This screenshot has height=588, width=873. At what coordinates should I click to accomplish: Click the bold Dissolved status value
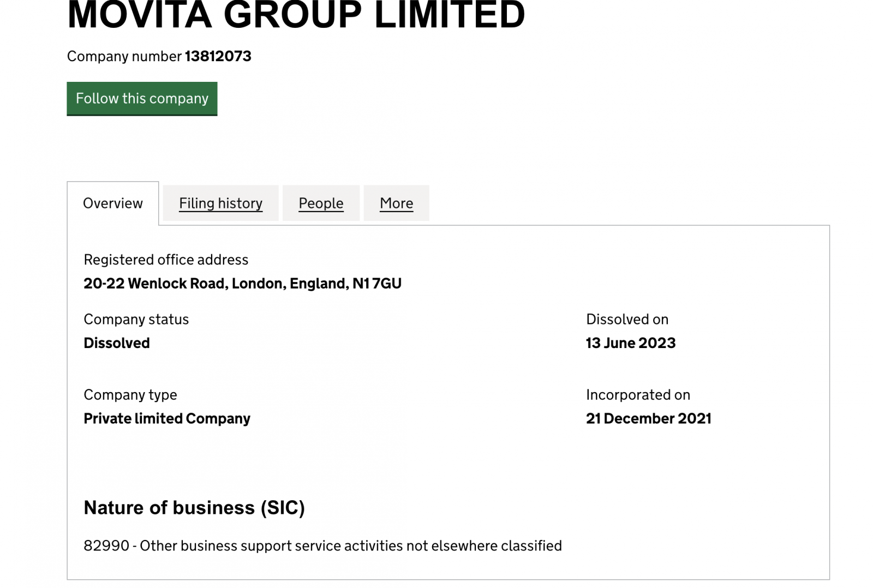pos(117,343)
